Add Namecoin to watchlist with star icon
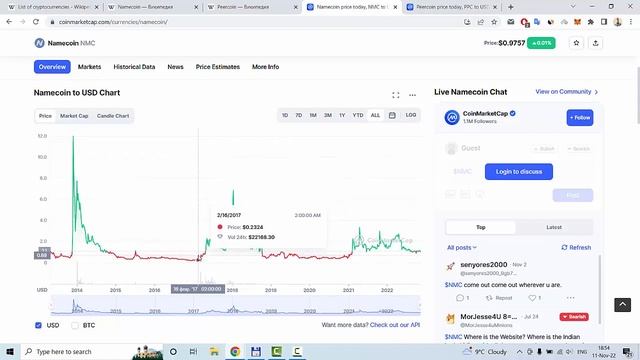The image size is (640, 360). [x=576, y=43]
